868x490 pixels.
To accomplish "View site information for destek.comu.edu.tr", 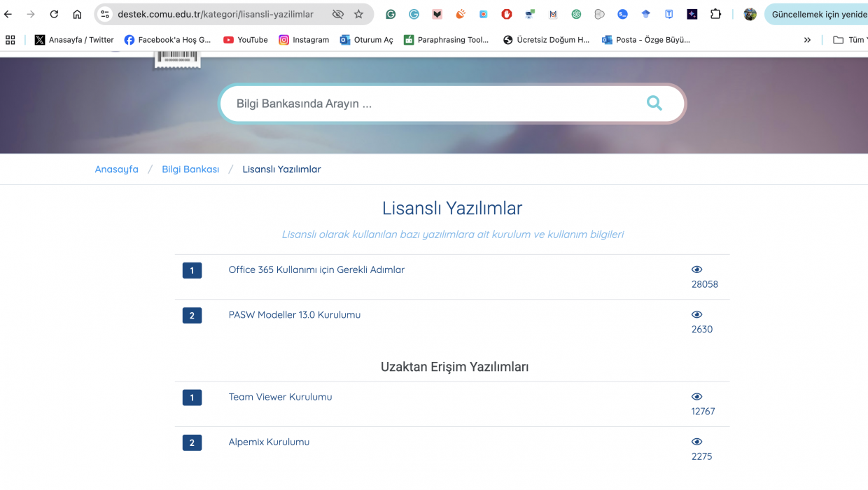I will pos(105,14).
